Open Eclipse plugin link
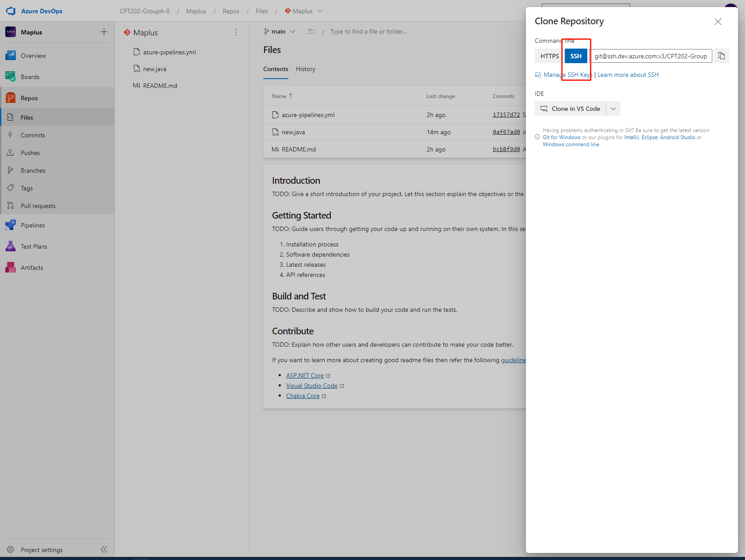The height and width of the screenshot is (560, 745). coord(649,137)
